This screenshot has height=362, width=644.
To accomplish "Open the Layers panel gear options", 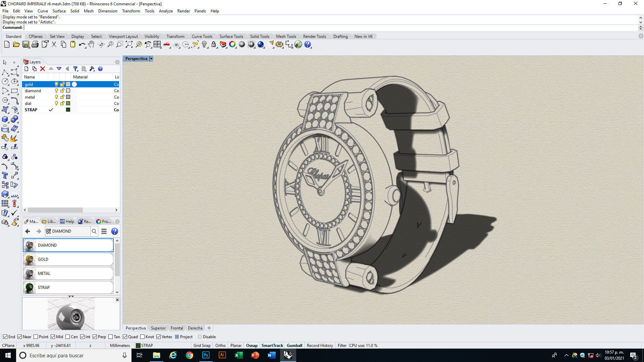I will point(117,62).
